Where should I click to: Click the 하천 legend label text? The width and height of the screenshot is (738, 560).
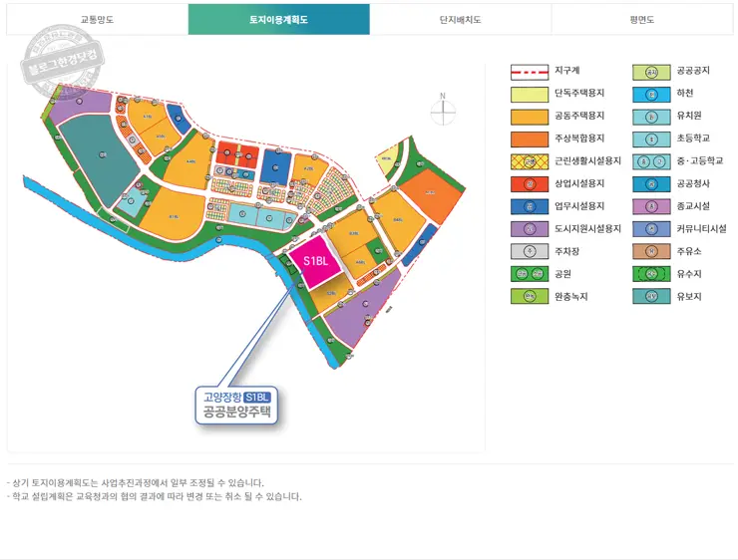point(685,93)
